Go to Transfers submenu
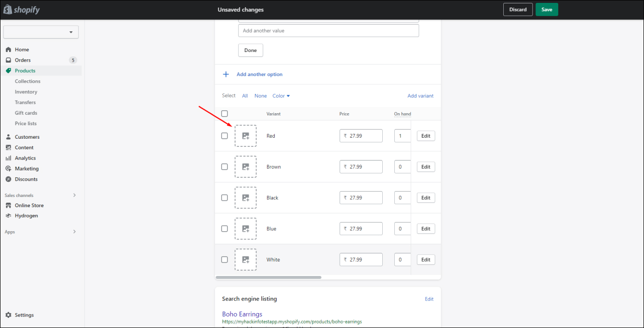The width and height of the screenshot is (644, 328). coord(25,103)
